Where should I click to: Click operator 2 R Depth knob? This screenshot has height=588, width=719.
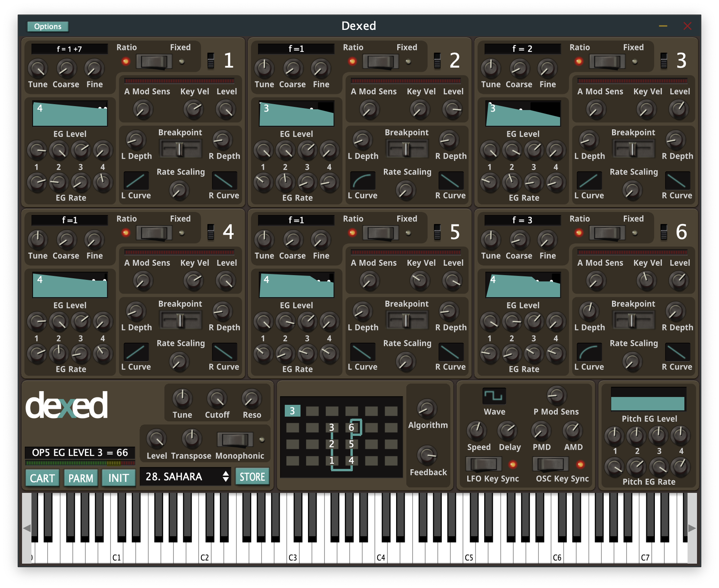[x=449, y=140]
